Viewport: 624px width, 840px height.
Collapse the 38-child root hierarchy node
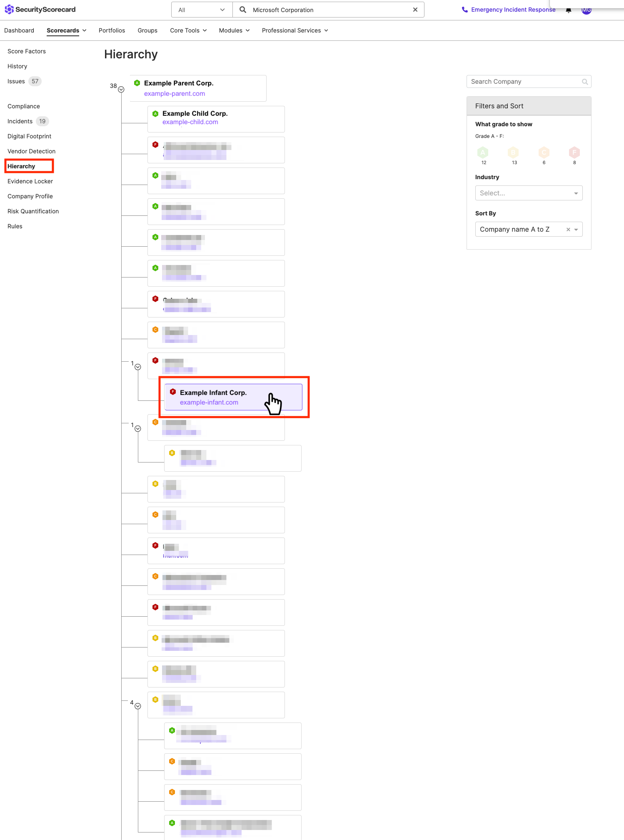click(x=121, y=90)
